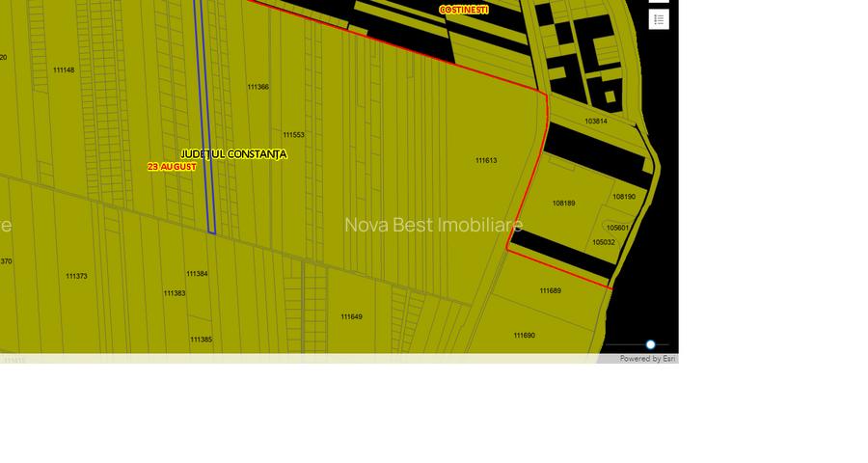Select parcel 111689
The image size is (868, 463).
(550, 291)
